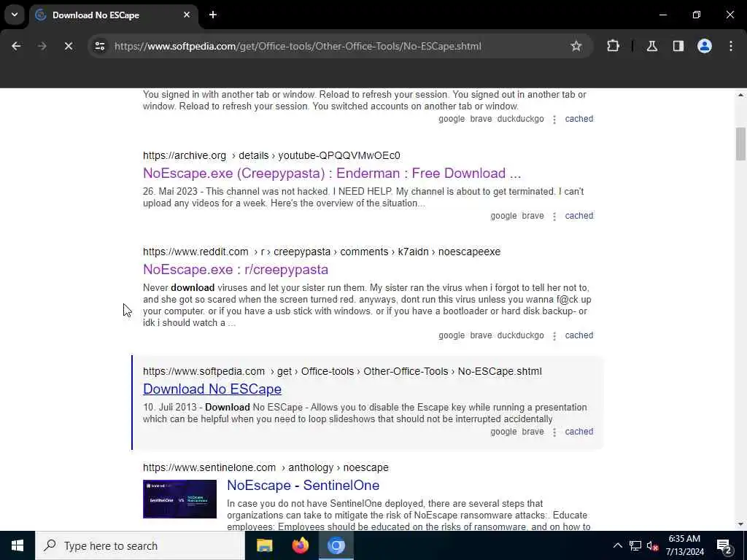Open more options dots for archive.org result

(x=554, y=216)
